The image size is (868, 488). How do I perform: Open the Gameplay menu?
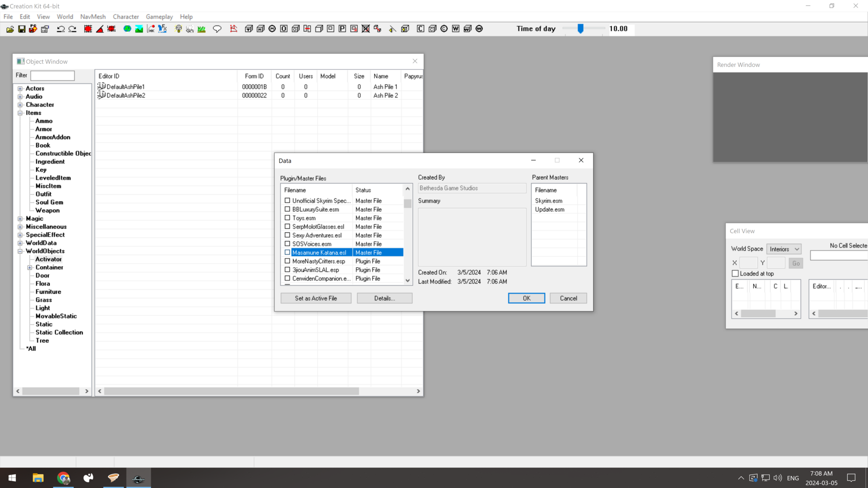[159, 17]
